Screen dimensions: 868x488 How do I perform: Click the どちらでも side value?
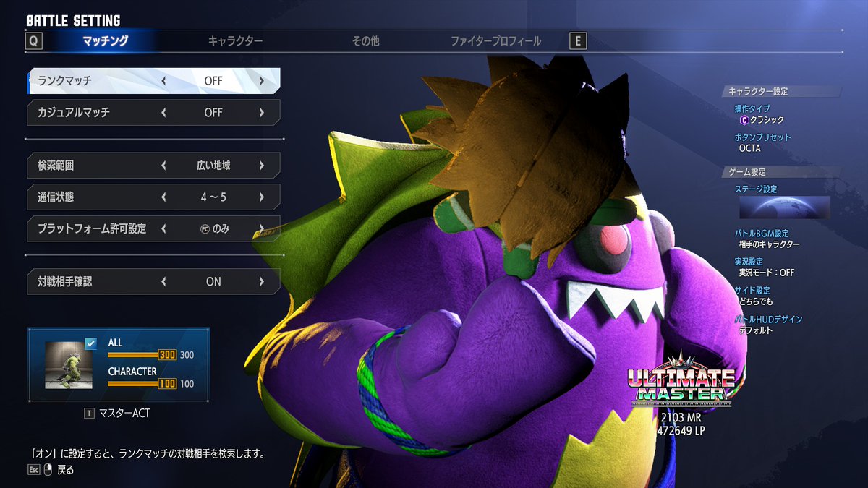tap(756, 301)
